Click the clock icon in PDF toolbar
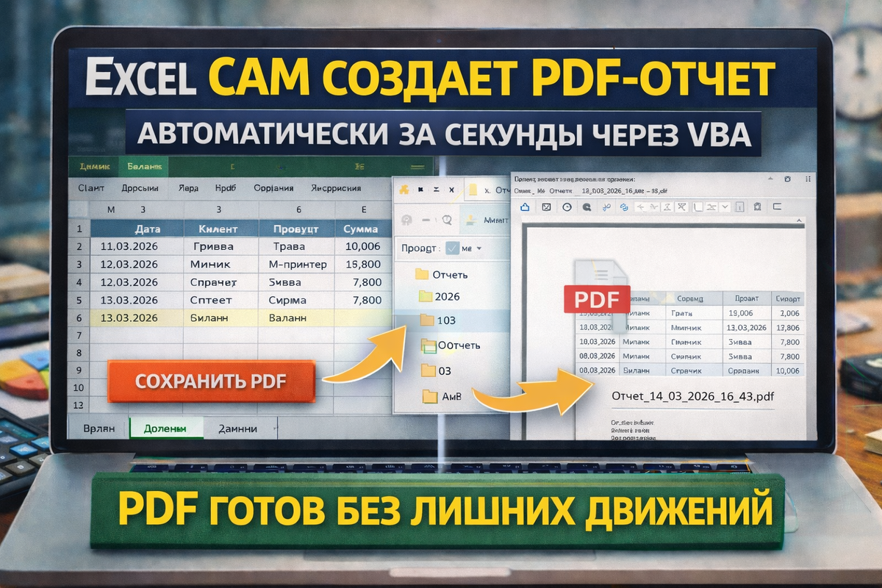Screen dimensions: 882x588 [567, 207]
